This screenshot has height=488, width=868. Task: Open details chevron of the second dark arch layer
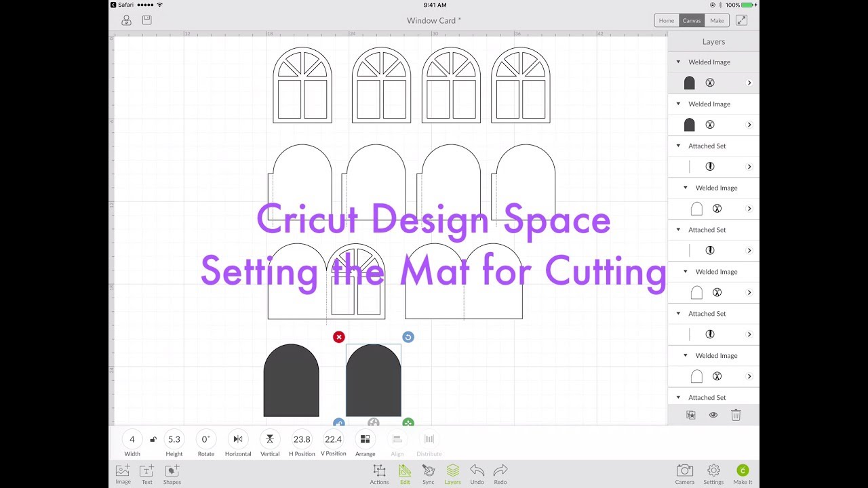(x=749, y=125)
